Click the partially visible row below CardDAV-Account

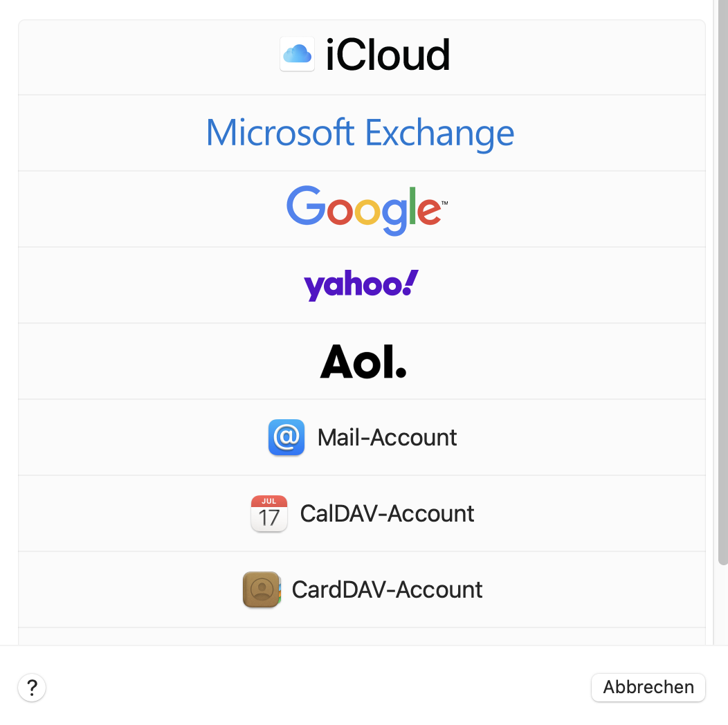(361, 636)
